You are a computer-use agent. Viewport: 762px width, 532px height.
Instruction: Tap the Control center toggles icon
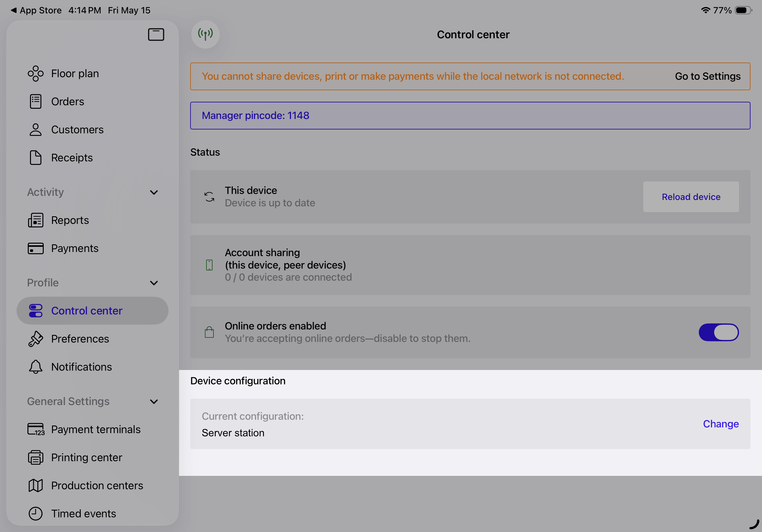coord(35,311)
